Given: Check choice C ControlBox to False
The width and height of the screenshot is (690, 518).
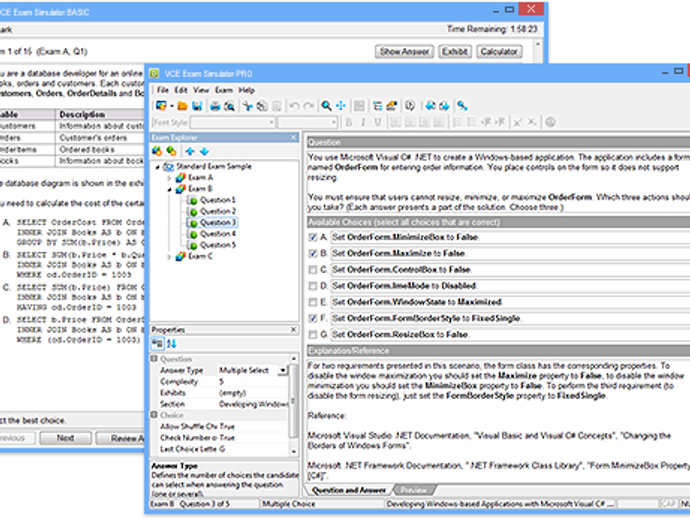Looking at the screenshot, I should coord(312,269).
